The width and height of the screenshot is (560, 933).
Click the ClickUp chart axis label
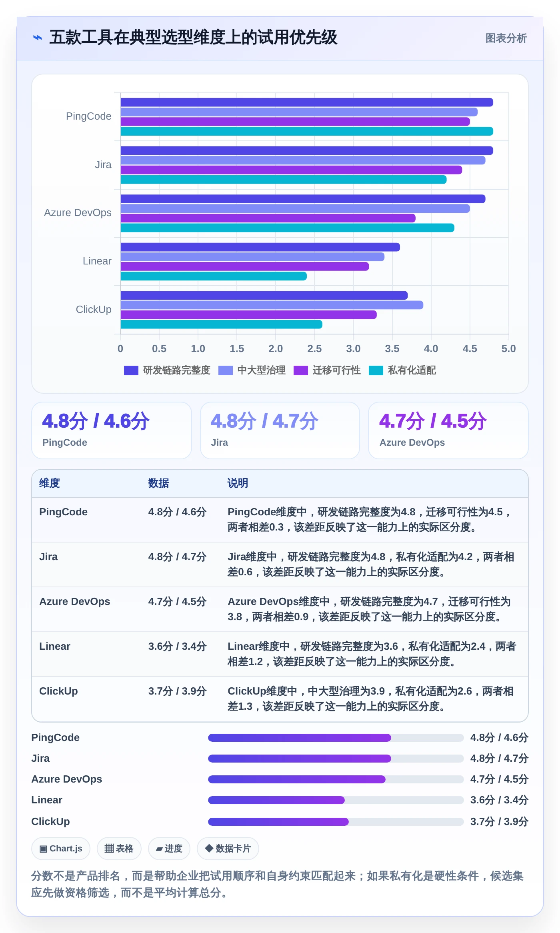click(94, 310)
